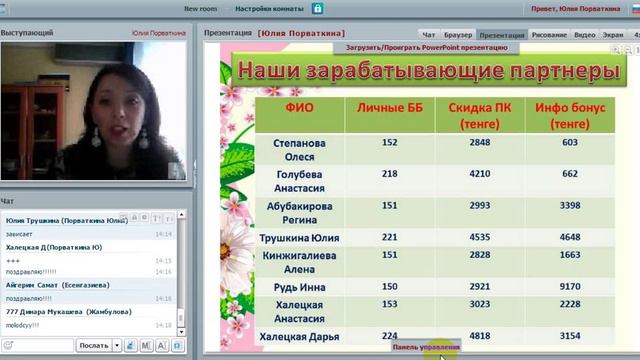Click chat sender Юлия Трушкина (Порваткина Юлия)
The width and height of the screenshot is (640, 360).
(x=67, y=220)
